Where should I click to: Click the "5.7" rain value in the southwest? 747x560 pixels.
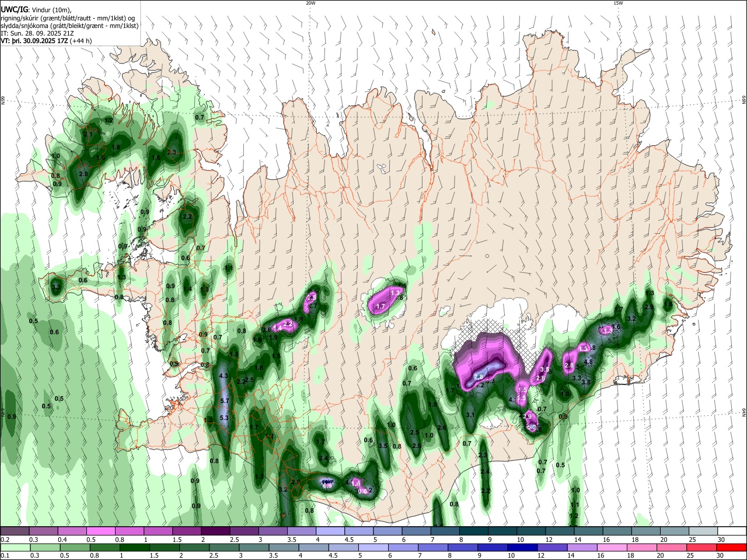click(225, 401)
